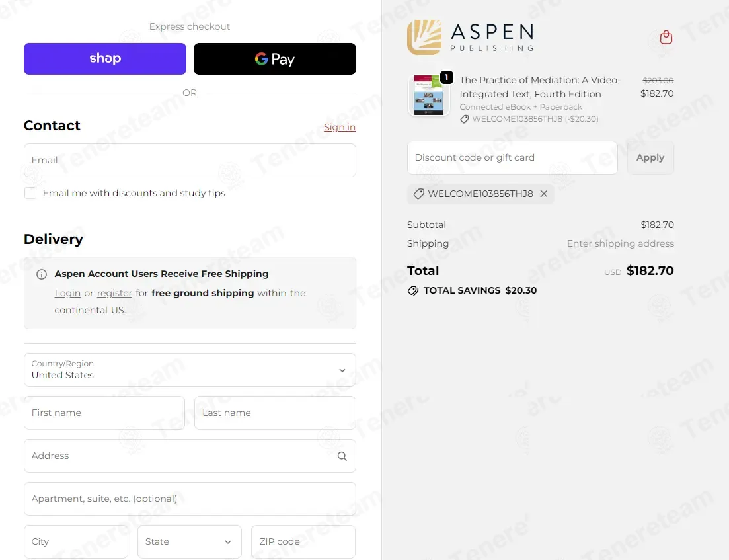Pay with Google Pay button
Image resolution: width=729 pixels, height=560 pixels.
click(275, 59)
